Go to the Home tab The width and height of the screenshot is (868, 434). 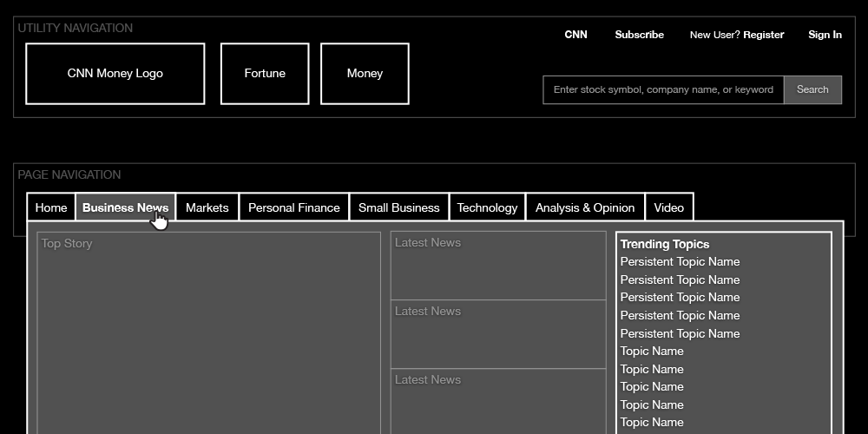51,207
